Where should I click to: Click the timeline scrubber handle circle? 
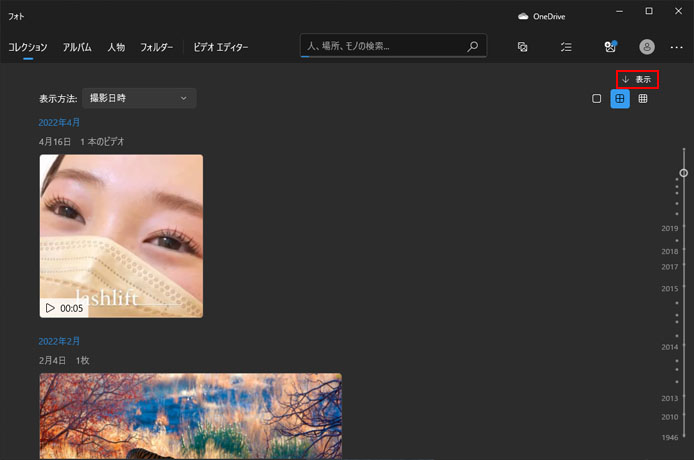[x=684, y=173]
